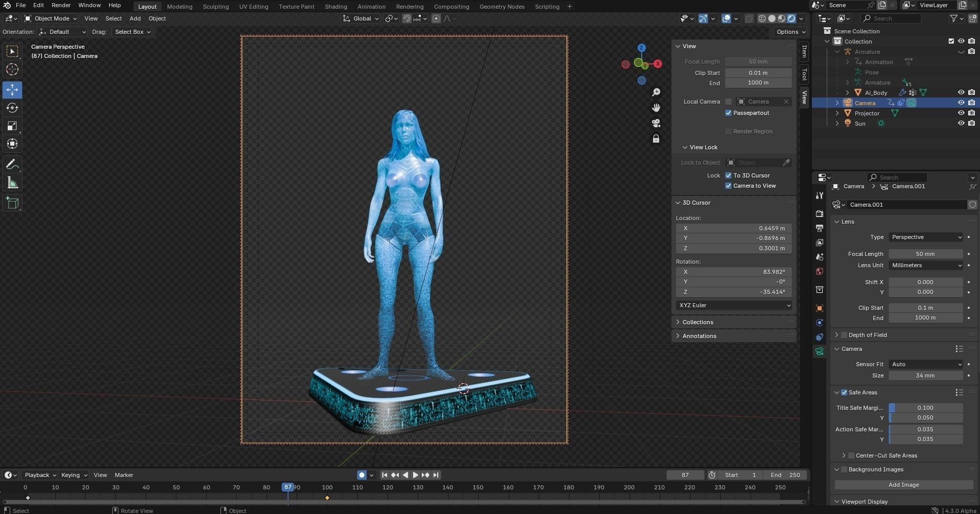Image resolution: width=980 pixels, height=514 pixels.
Task: Open the Lens Unit Millimeters dropdown
Action: point(926,265)
